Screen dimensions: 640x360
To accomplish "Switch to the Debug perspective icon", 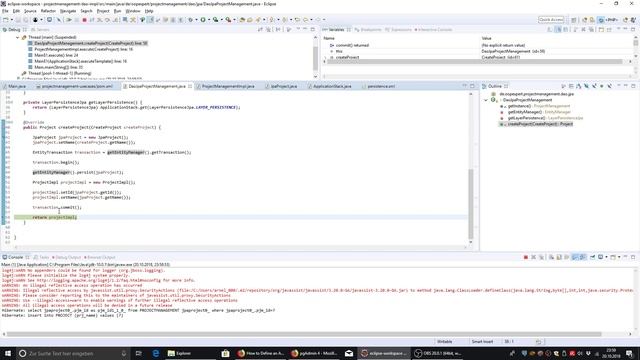I will tap(601, 20).
